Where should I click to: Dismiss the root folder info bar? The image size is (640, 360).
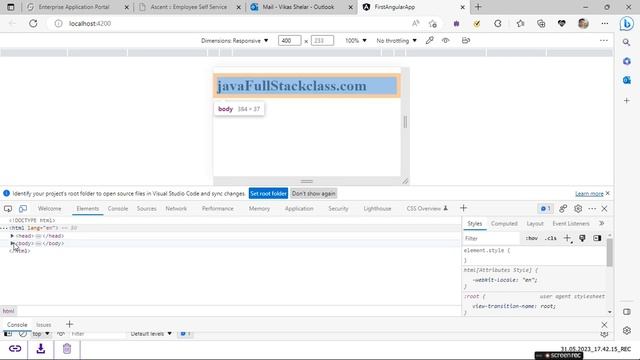[x=608, y=193]
